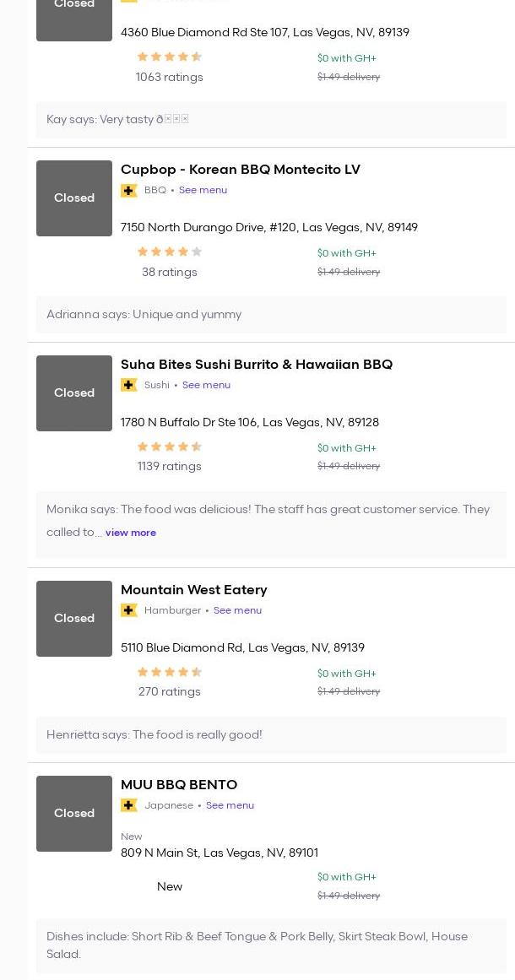
Task: Click GH+ badge icon beside Mountain West Hamburger
Action: coord(129,611)
